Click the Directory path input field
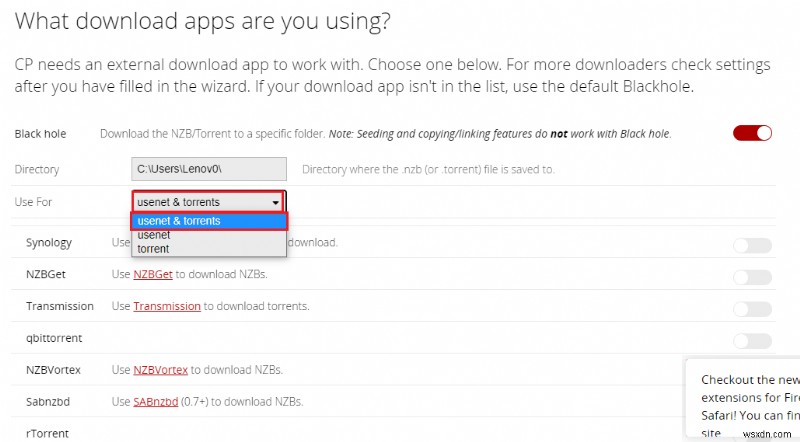Image resolution: width=800 pixels, height=442 pixels. coord(209,170)
